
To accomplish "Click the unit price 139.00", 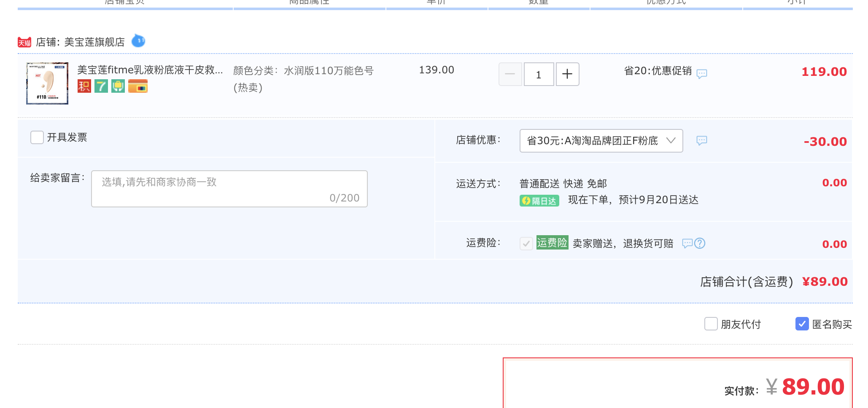I will click(x=437, y=70).
